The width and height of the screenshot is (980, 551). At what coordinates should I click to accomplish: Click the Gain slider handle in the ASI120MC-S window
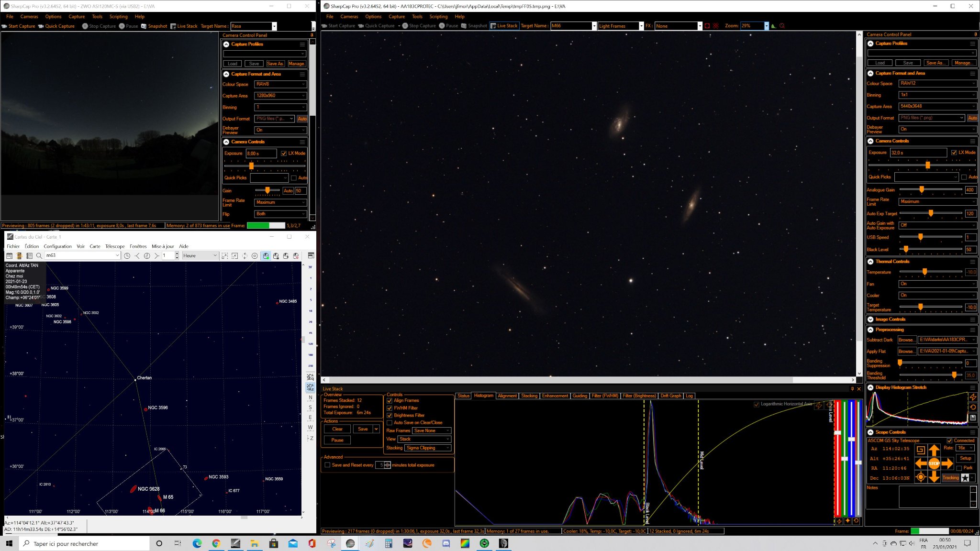[x=267, y=190]
